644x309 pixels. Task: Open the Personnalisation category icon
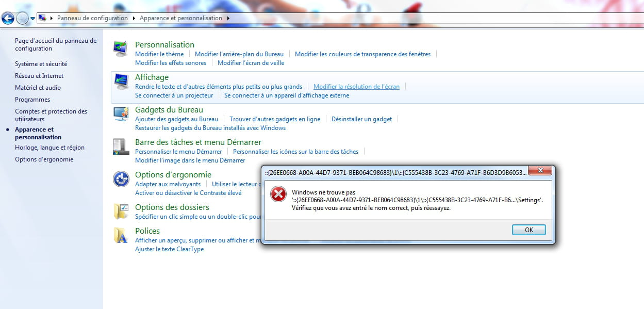(121, 48)
